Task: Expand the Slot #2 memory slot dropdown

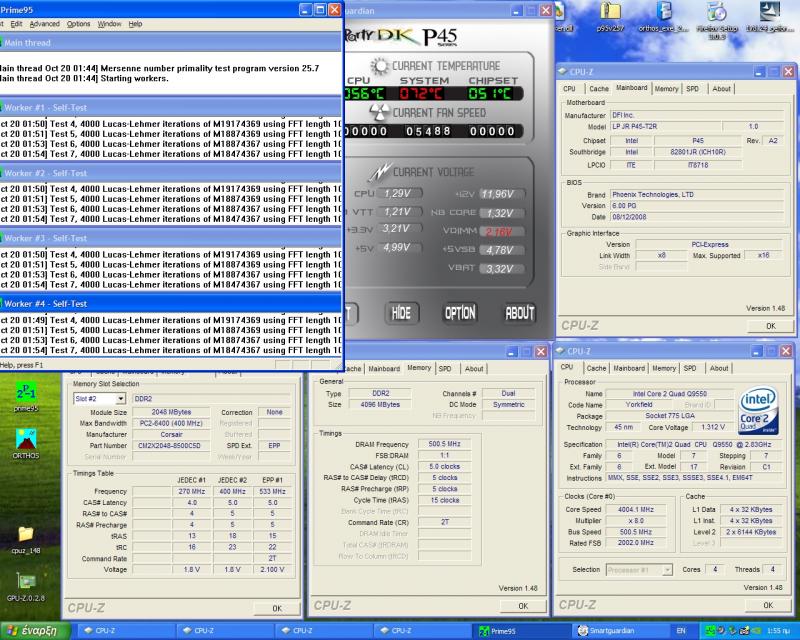Action: (120, 399)
